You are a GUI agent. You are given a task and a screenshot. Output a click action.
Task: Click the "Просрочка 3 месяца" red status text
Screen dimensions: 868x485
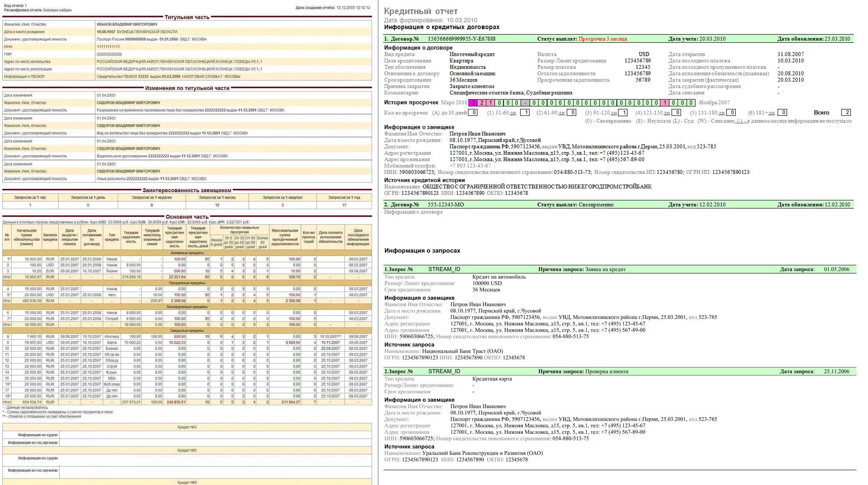pos(602,39)
